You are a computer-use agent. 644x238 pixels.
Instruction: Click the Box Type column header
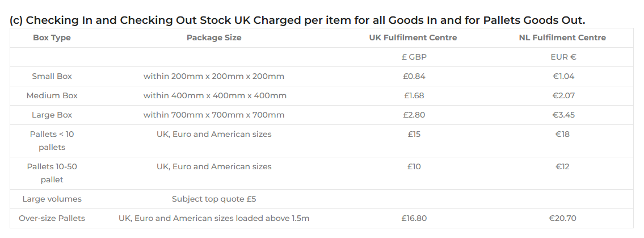pos(52,37)
